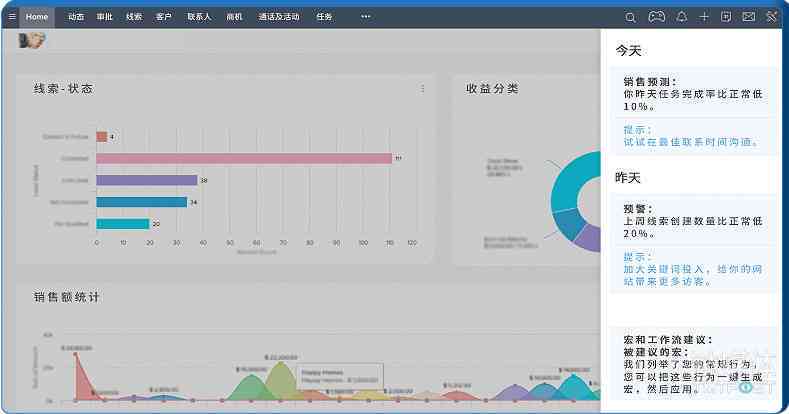Screen dimensions: 789x414
Task: Click the teal bar valued 20
Action: (x=123, y=224)
